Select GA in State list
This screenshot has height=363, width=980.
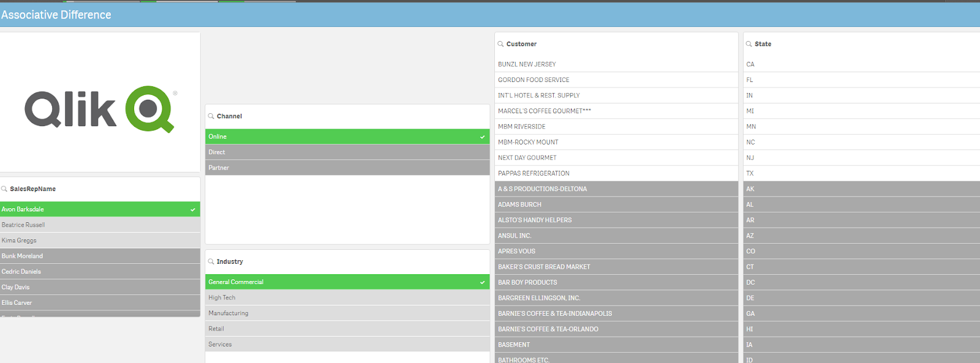862,313
